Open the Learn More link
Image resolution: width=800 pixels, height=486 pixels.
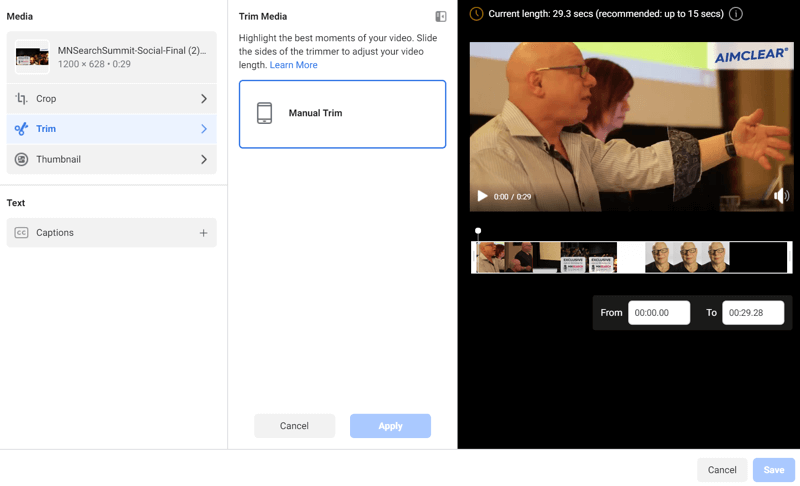tap(293, 65)
